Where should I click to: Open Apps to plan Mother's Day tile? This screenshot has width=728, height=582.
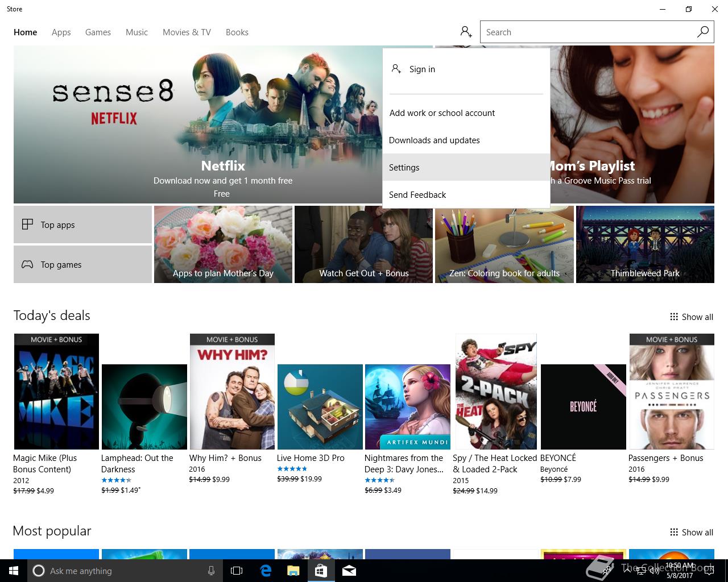click(x=223, y=244)
